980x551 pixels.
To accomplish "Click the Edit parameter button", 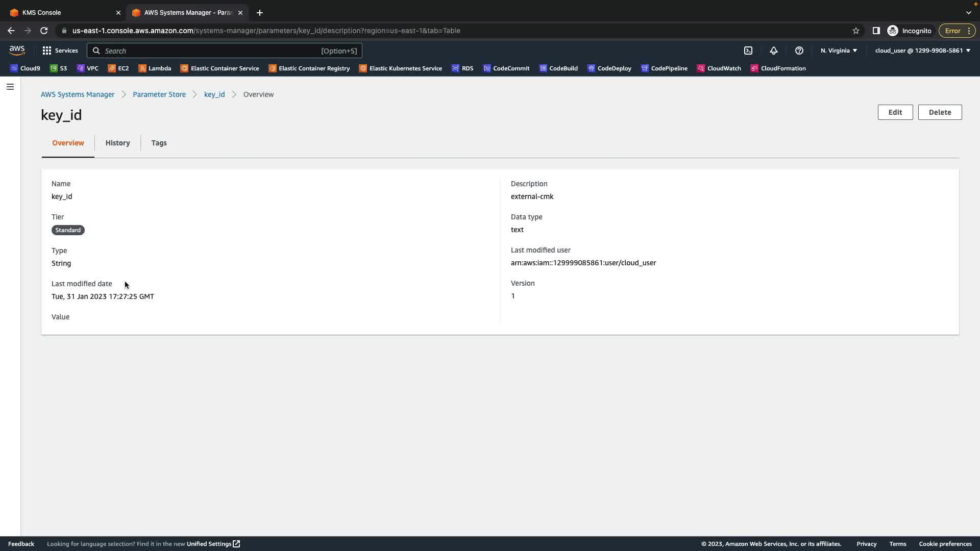I will click(895, 112).
